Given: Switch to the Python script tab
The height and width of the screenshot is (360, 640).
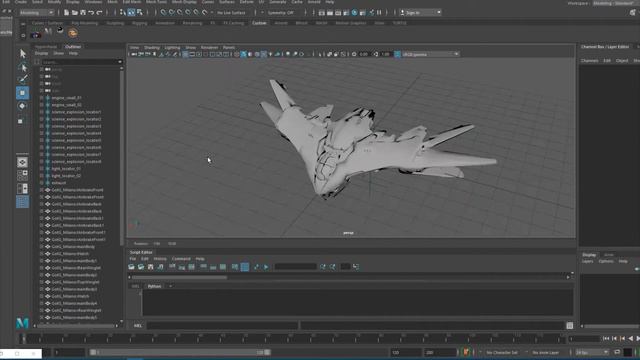Looking at the screenshot, I should point(154,287).
